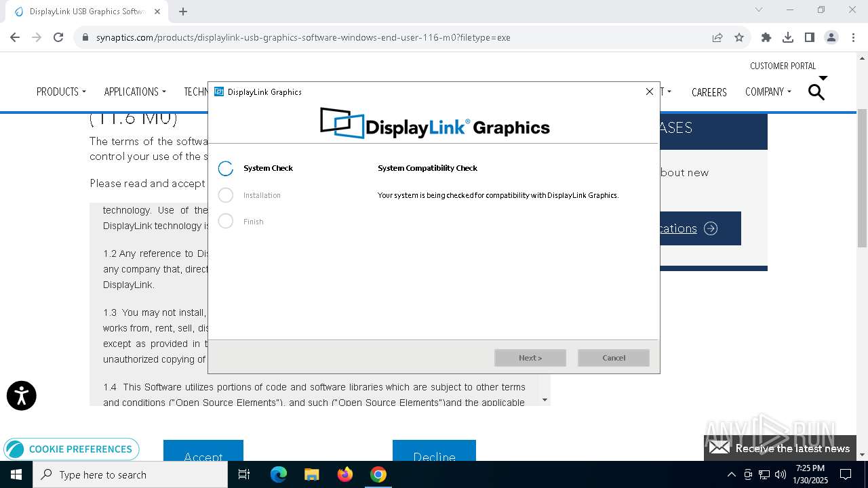Open the CAREERS page

coord(709,92)
